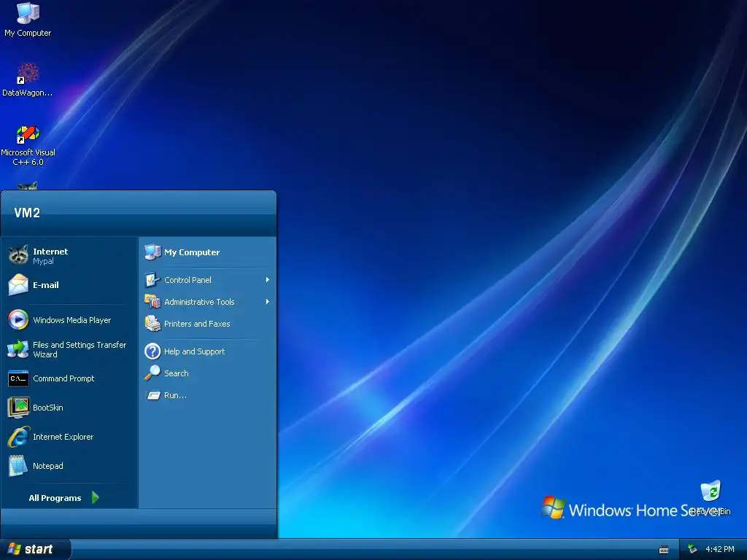This screenshot has height=560, width=747.
Task: Open Notepad from Start menu text
Action: click(47, 466)
